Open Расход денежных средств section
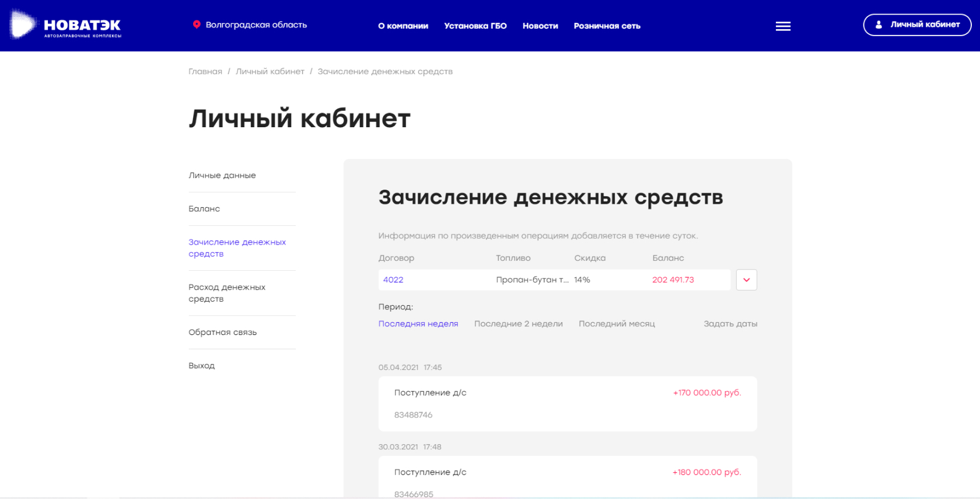This screenshot has height=499, width=980. tap(227, 293)
